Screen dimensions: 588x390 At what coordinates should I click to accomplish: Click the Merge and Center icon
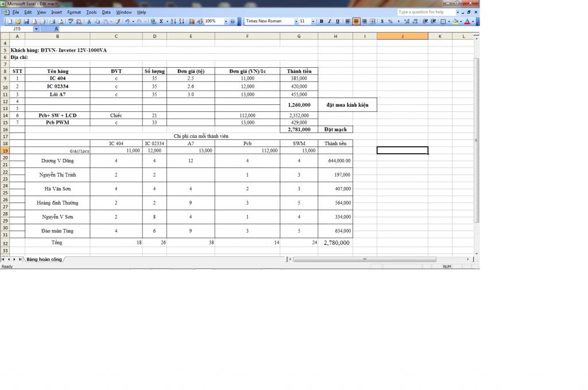tap(372, 21)
